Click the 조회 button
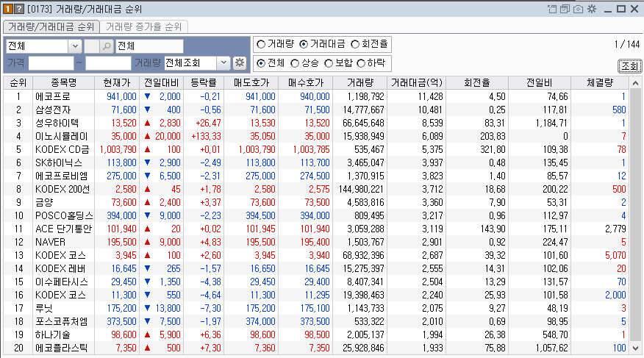Image resolution: width=644 pixels, height=358 pixels. coord(629,65)
